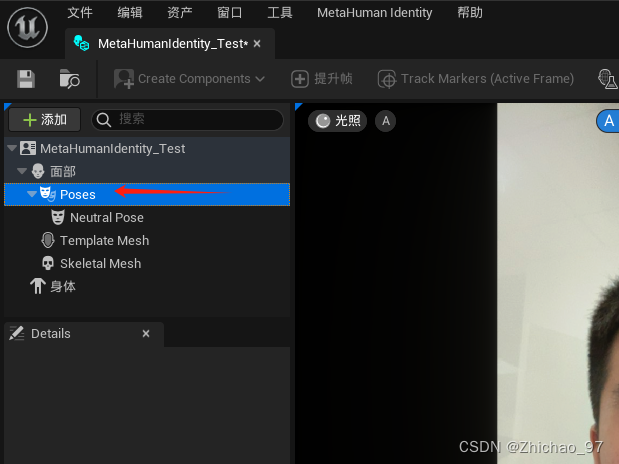Click the promote frame plus icon
The height and width of the screenshot is (464, 619).
pyautogui.click(x=300, y=79)
